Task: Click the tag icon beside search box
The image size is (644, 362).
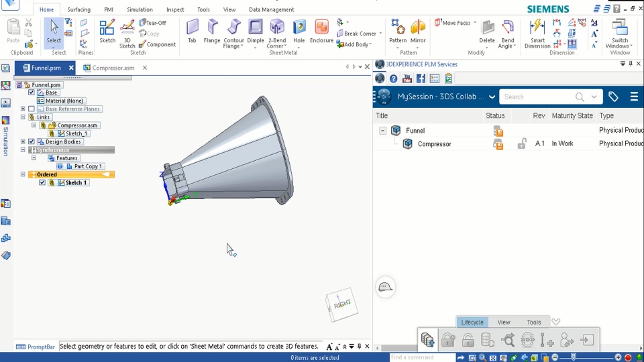Action: click(613, 97)
